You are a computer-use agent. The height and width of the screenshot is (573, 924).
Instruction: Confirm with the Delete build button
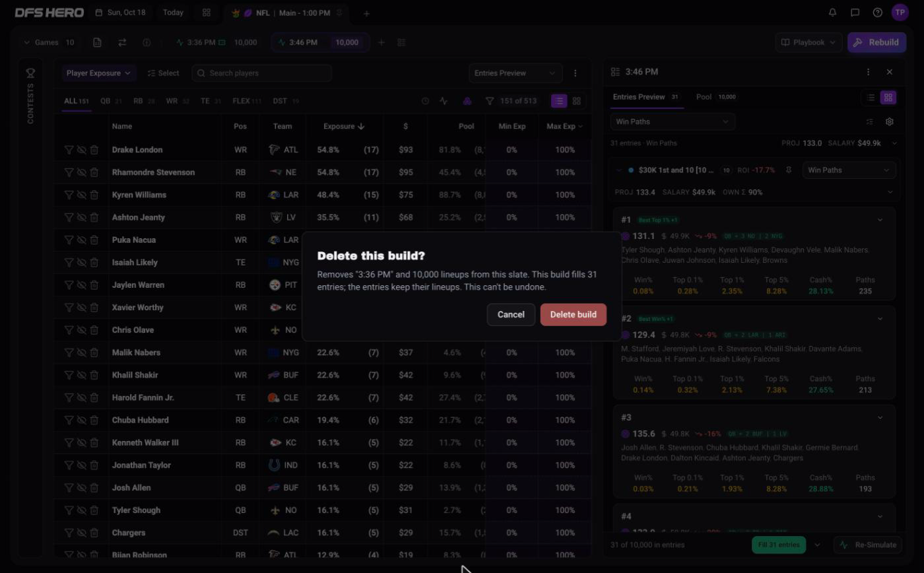[x=573, y=314]
